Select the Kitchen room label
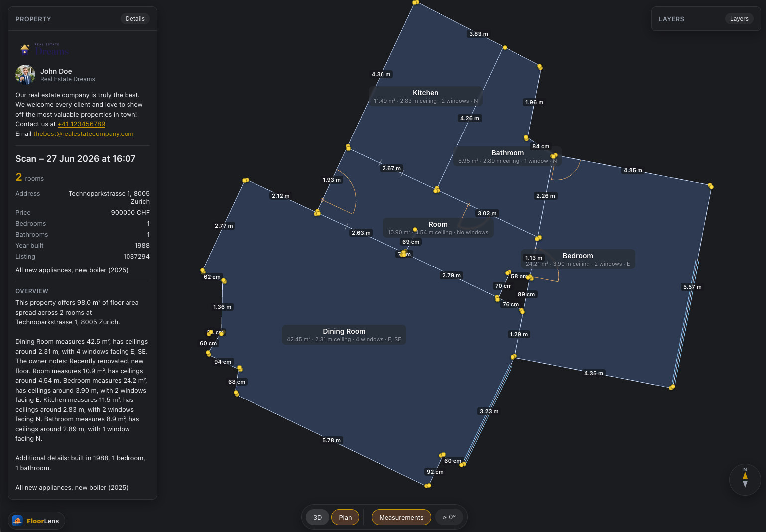Viewport: 766px width, 532px height. (x=426, y=96)
